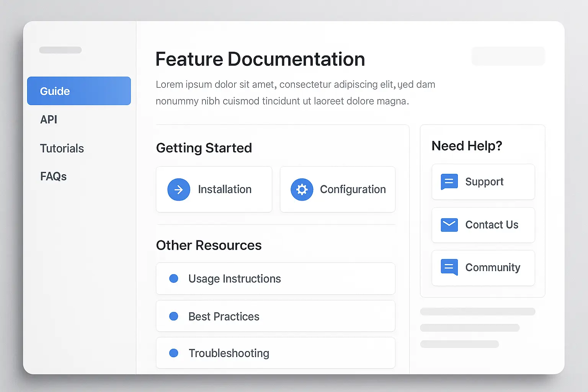588x392 pixels.
Task: Open the API section in the sidebar
Action: [x=49, y=119]
